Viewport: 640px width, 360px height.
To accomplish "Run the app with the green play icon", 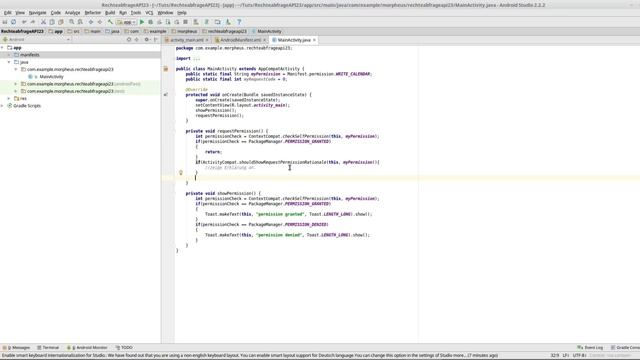I will click(142, 22).
